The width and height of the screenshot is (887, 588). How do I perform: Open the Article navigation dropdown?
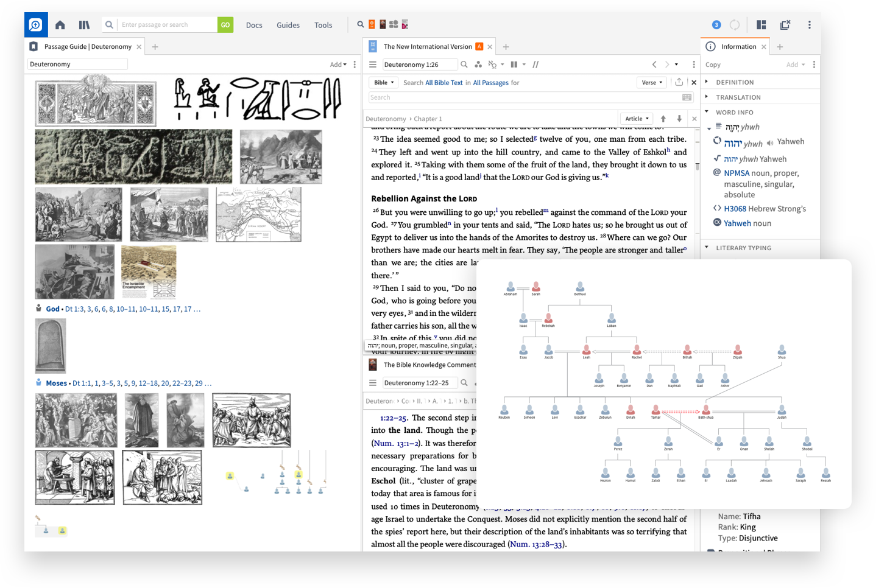637,119
